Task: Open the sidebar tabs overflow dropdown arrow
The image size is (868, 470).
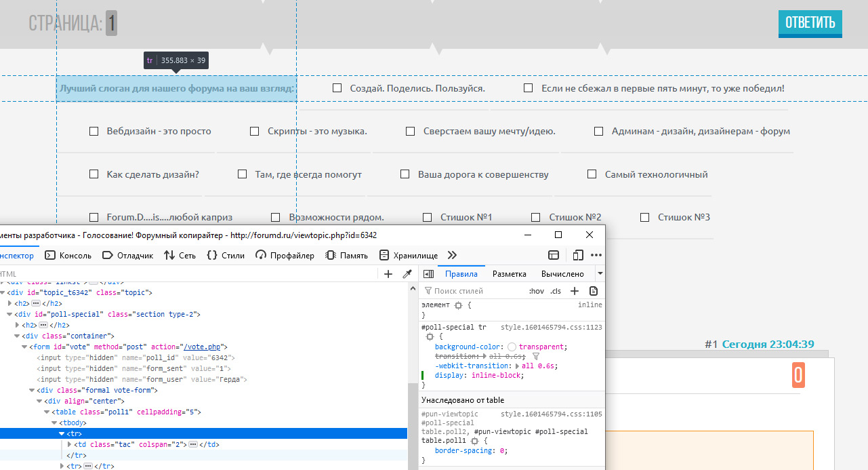Action: pyautogui.click(x=600, y=274)
